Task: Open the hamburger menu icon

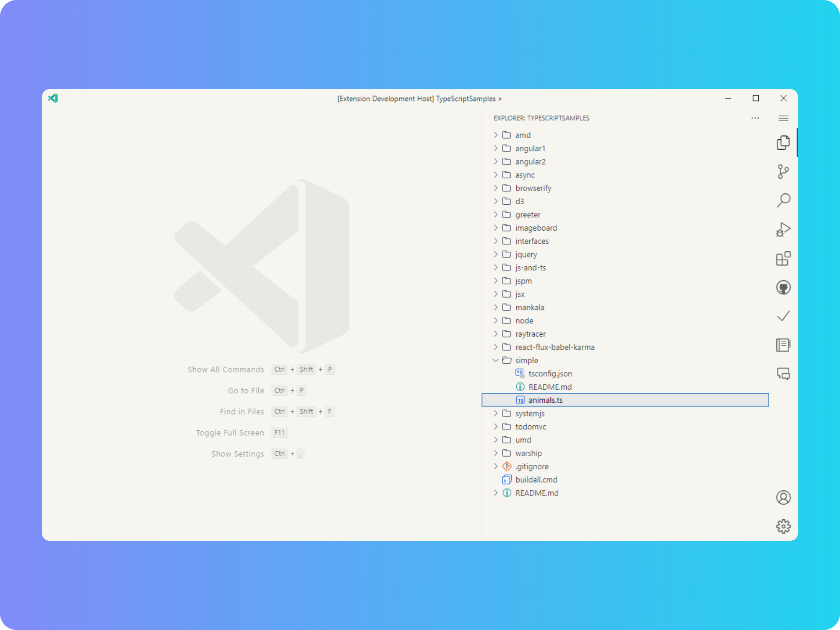Action: tap(783, 118)
